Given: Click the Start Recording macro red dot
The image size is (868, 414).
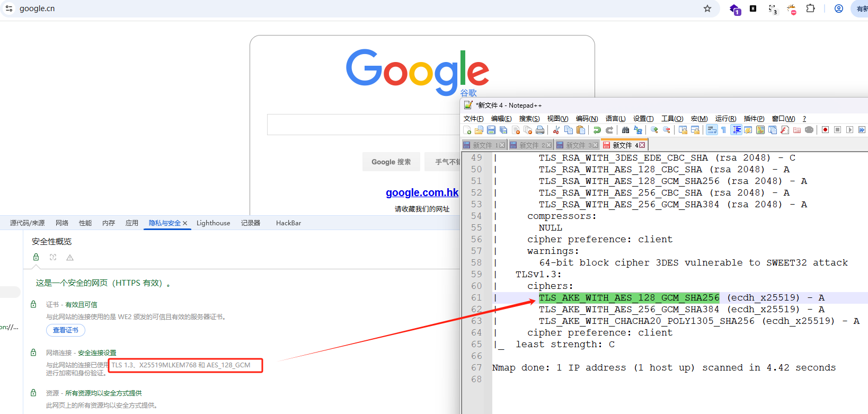Looking at the screenshot, I should click(825, 130).
